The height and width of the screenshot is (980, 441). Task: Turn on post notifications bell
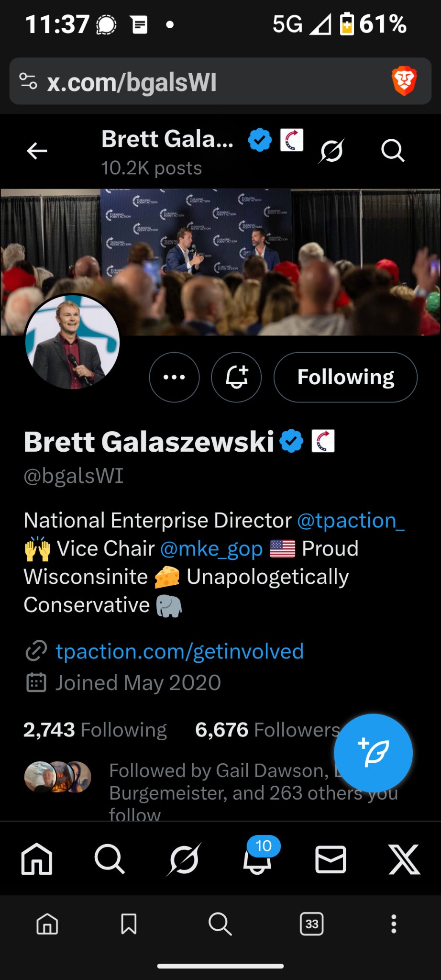point(236,377)
